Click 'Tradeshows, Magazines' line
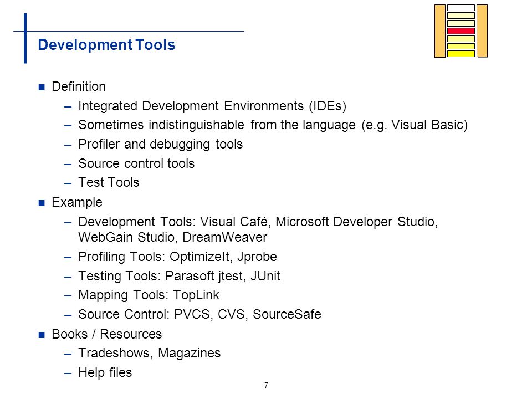 click(x=150, y=353)
